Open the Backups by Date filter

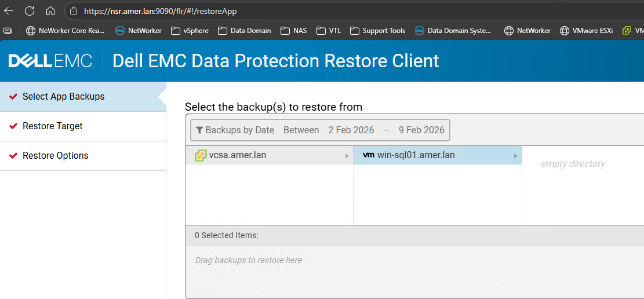[x=239, y=130]
